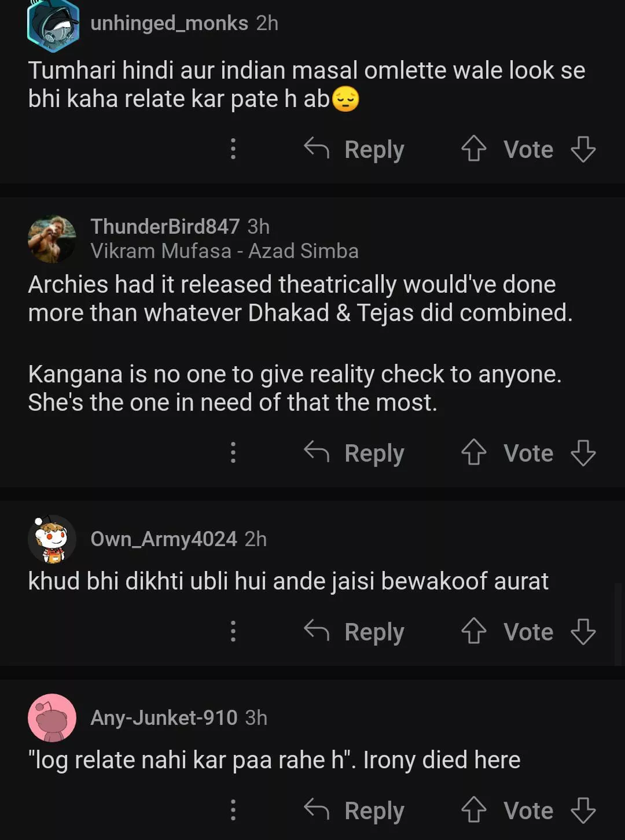This screenshot has width=625, height=840.
Task: Upvote ThunderBird847's comment about Archies
Action: [473, 452]
